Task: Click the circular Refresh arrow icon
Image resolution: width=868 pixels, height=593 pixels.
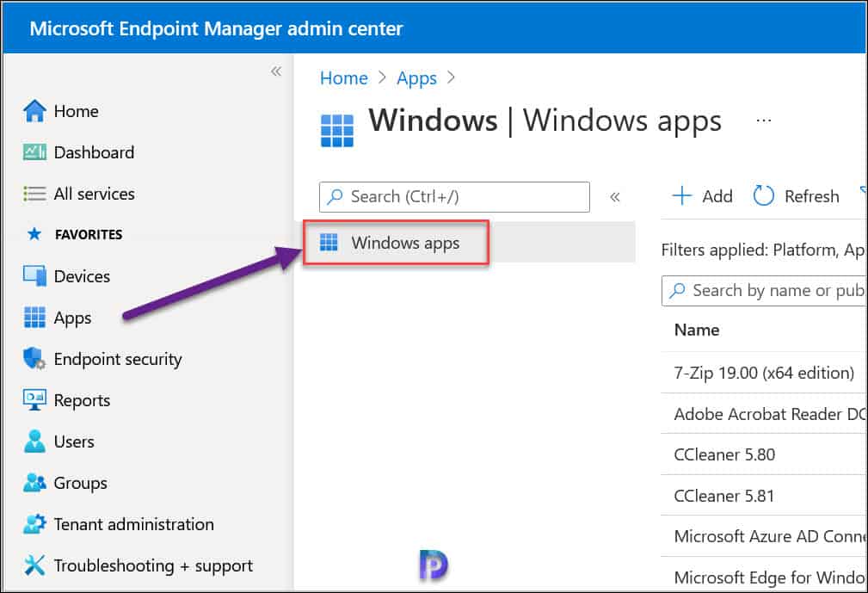Action: 763,196
